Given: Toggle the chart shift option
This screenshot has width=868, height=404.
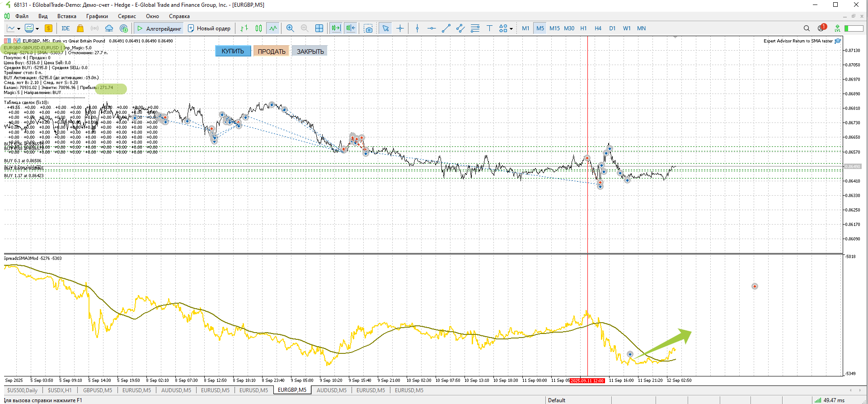Looking at the screenshot, I should 351,28.
